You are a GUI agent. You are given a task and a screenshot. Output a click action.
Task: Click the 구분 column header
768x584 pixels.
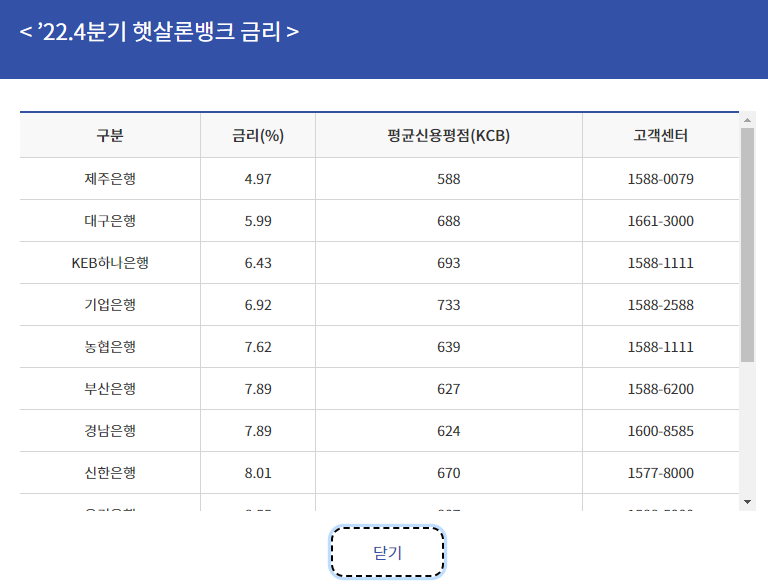(x=110, y=136)
